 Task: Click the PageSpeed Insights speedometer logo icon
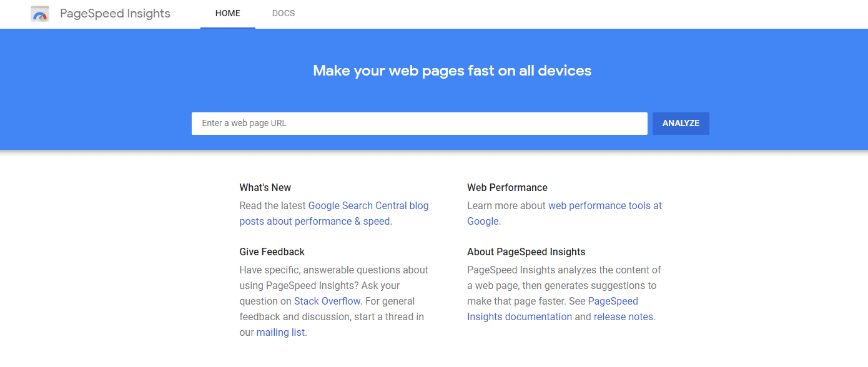39,13
